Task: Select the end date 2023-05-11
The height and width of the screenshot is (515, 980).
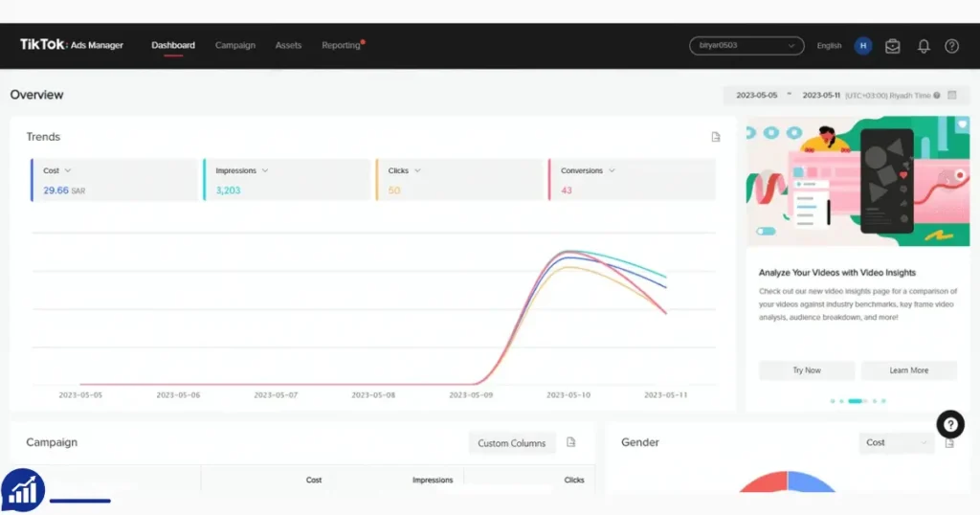Action: pos(820,95)
